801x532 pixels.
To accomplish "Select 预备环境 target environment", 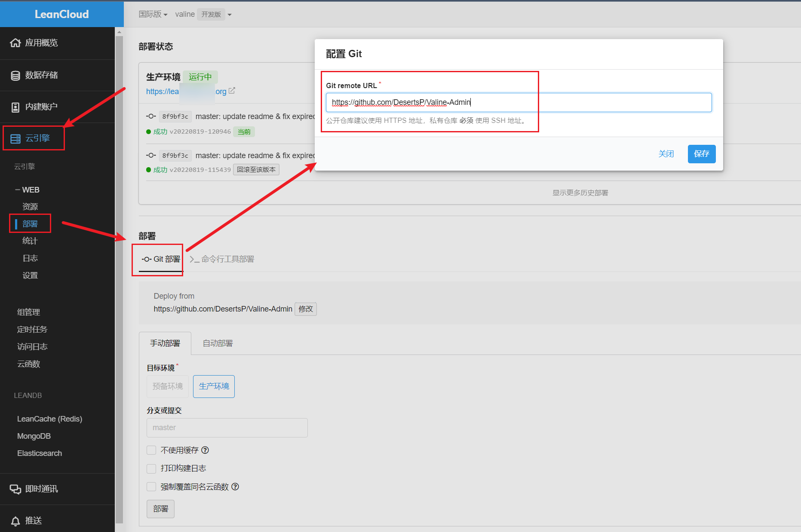I will pyautogui.click(x=168, y=386).
